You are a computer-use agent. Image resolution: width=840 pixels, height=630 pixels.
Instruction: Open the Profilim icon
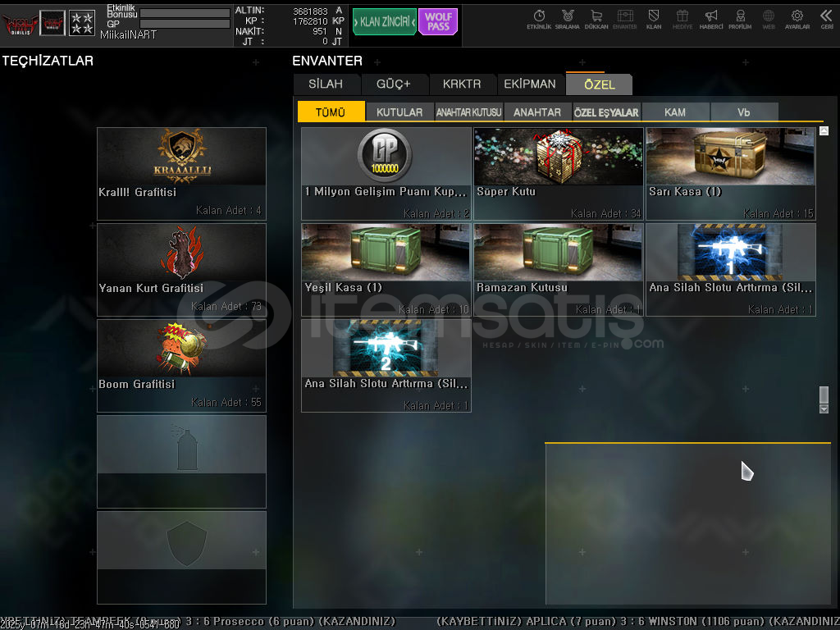(x=740, y=20)
